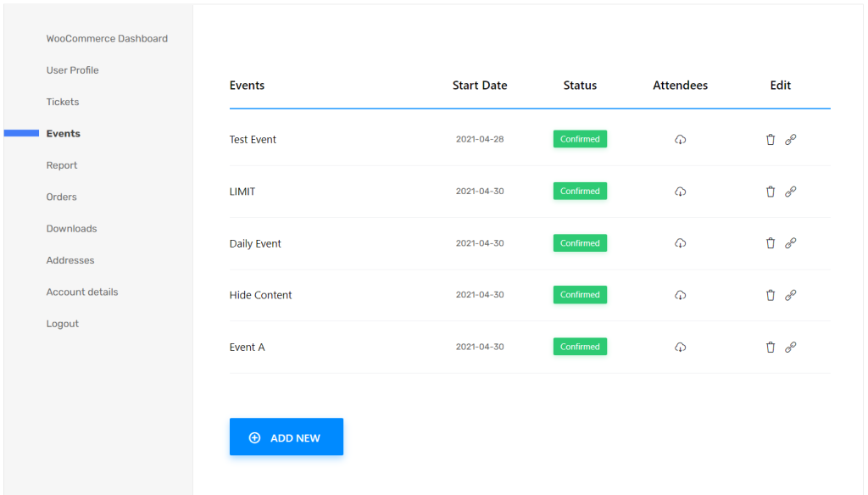Viewport: 868px width, 495px height.
Task: Download attendees for LIMIT event
Action: [x=680, y=192]
